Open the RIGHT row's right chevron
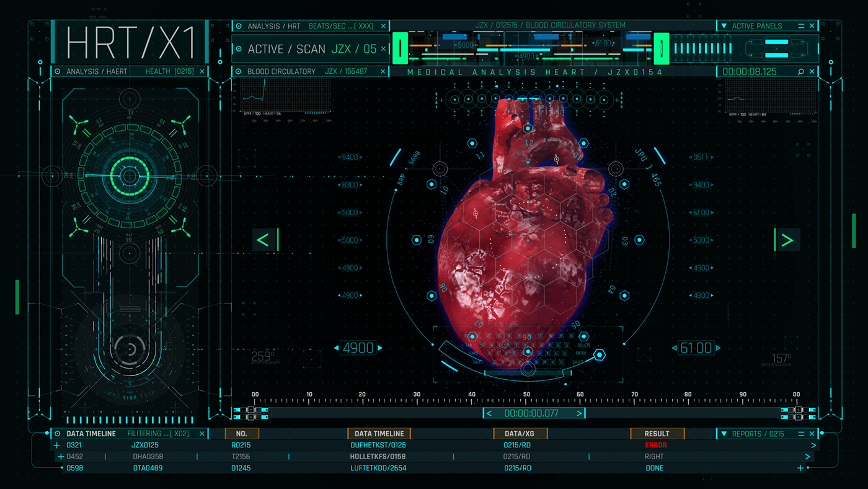The width and height of the screenshot is (868, 489). pyautogui.click(x=807, y=457)
